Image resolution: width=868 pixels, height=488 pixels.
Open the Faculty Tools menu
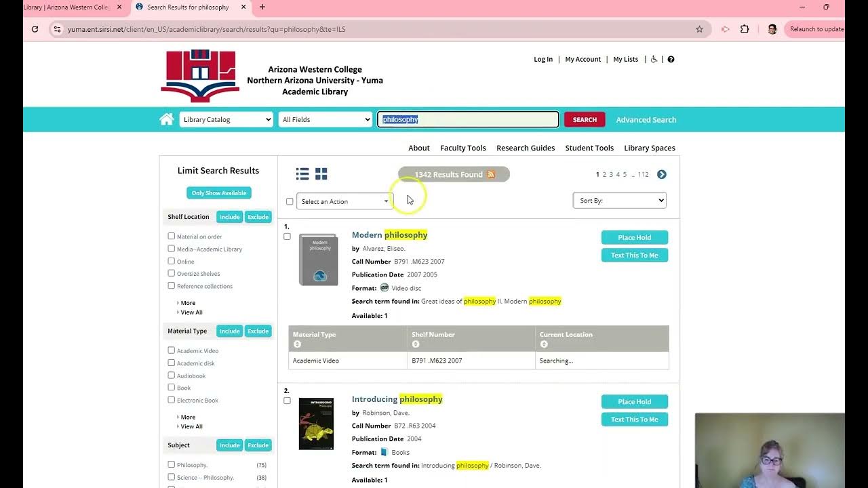click(x=463, y=148)
